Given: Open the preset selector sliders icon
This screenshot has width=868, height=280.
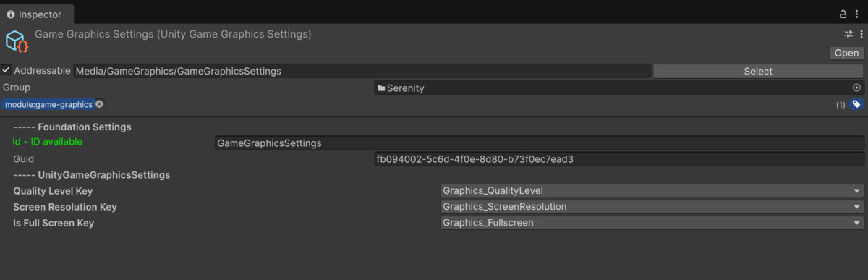Looking at the screenshot, I should [x=849, y=34].
